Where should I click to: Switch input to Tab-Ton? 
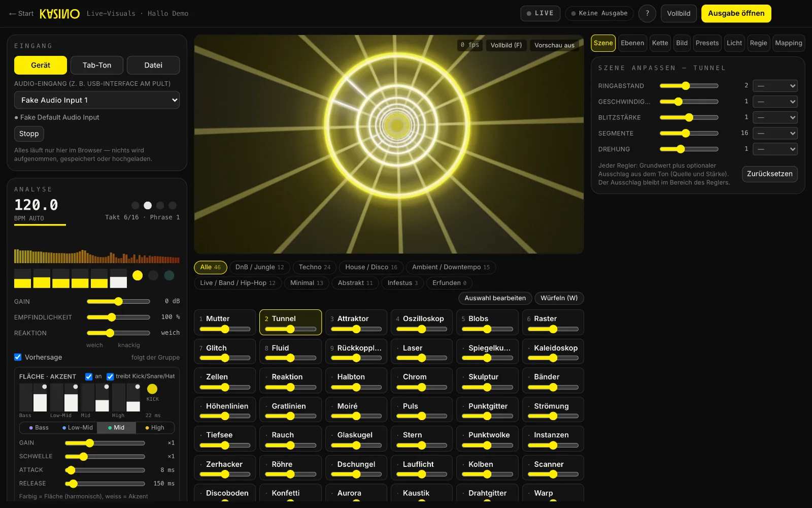(x=97, y=65)
